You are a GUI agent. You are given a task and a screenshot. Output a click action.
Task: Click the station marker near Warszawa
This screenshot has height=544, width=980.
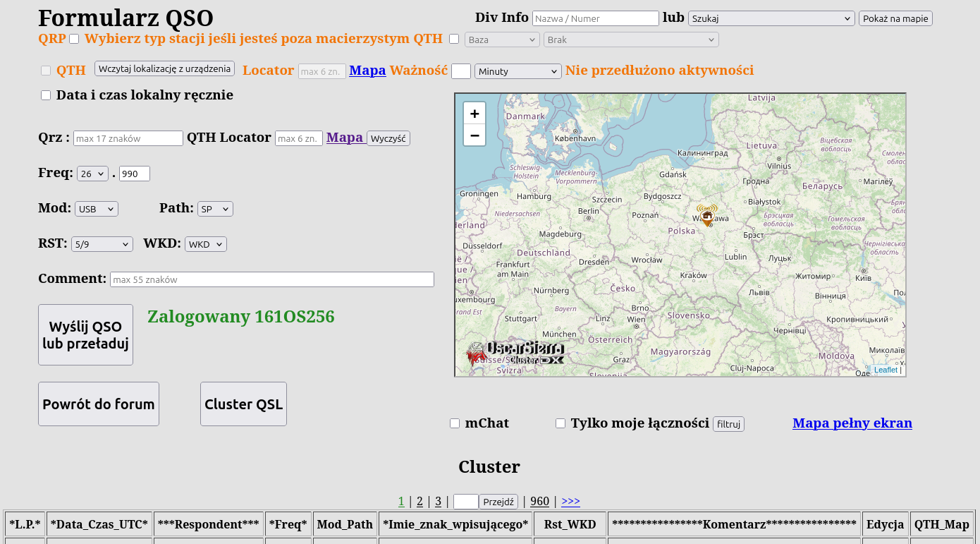click(x=707, y=215)
